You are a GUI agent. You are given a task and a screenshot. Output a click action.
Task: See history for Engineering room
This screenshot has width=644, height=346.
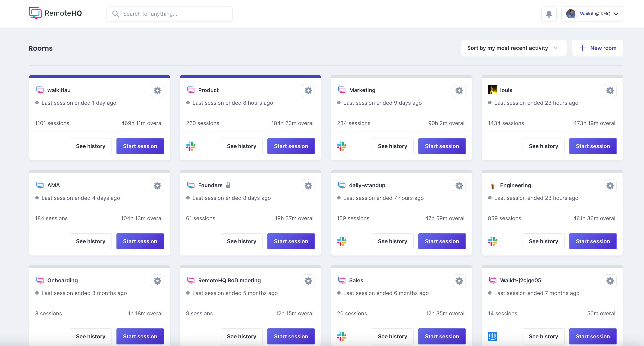544,241
